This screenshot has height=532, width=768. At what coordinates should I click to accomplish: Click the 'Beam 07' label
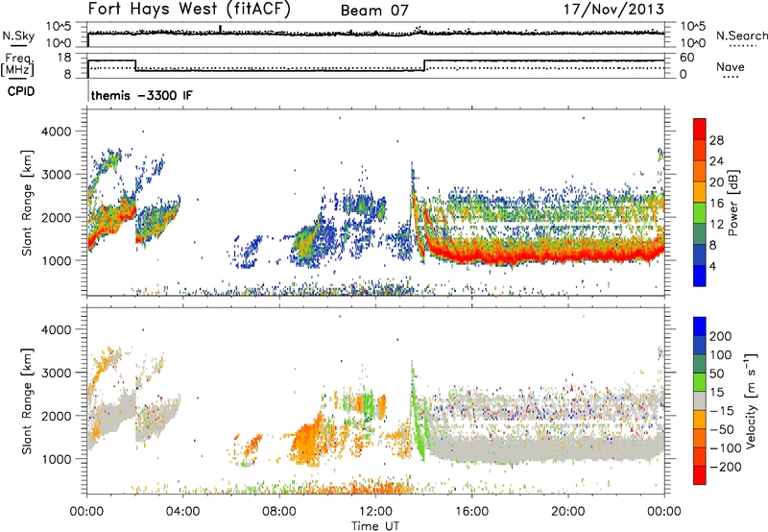(x=374, y=11)
